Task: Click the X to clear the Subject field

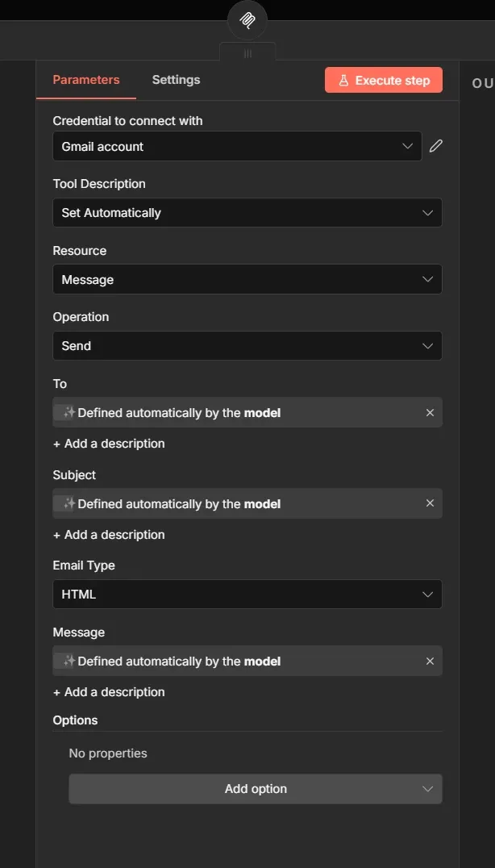Action: (x=430, y=503)
